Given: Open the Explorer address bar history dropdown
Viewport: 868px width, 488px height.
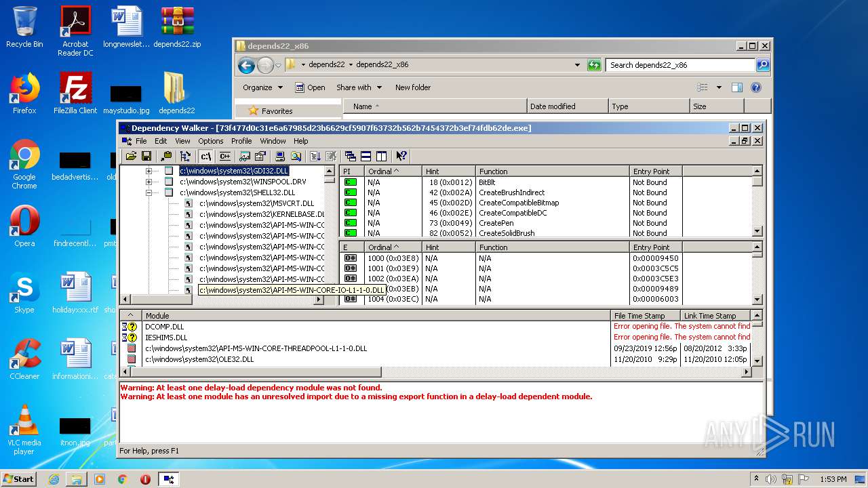Looking at the screenshot, I should [577, 65].
